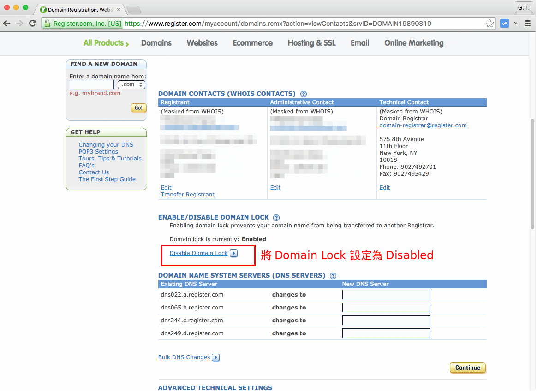Click the Register.com favicon on the tab
This screenshot has width=537, height=392.
click(43, 9)
